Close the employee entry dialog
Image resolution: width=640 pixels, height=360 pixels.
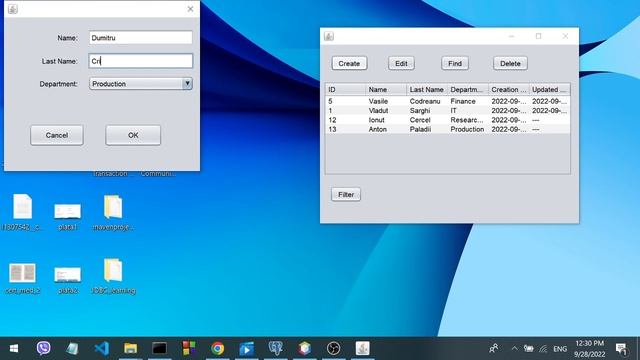190,9
